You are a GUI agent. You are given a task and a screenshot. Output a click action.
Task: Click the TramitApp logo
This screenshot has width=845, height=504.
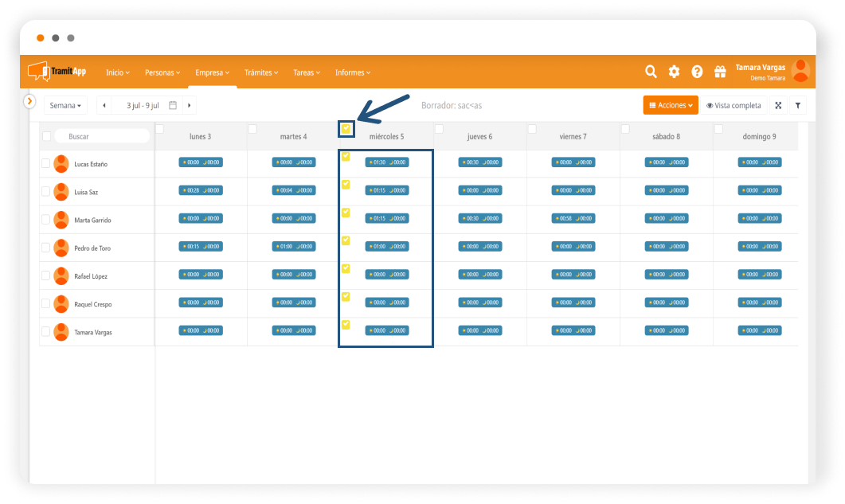[57, 72]
